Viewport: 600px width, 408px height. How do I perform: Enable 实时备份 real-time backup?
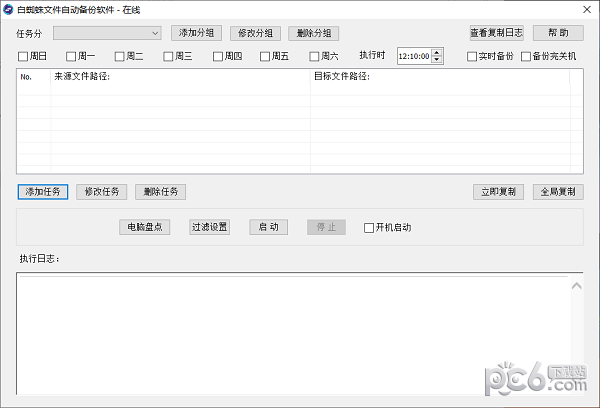(x=473, y=57)
